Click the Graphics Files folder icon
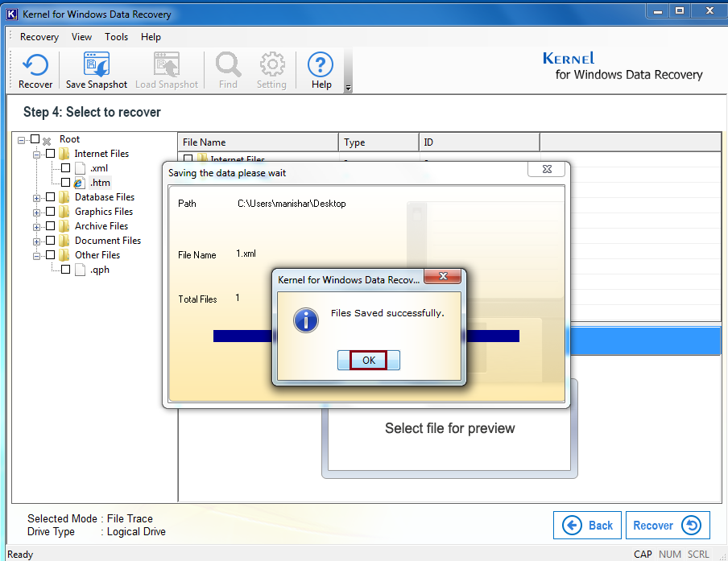 pyautogui.click(x=64, y=212)
